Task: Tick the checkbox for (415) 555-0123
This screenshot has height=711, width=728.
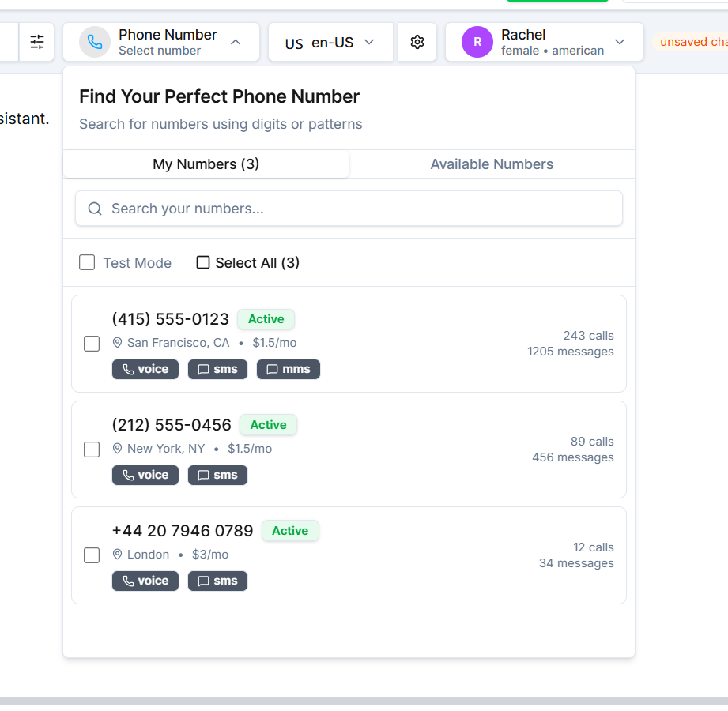Action: tap(92, 344)
